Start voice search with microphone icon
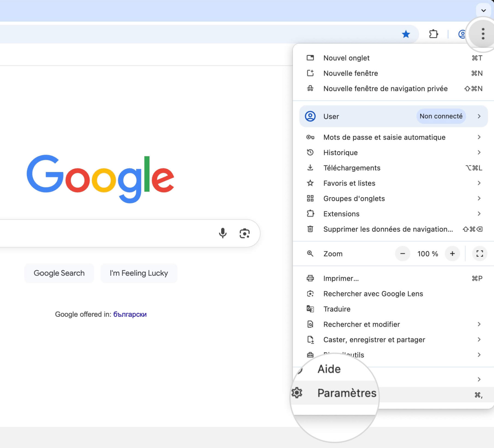Screen dimensions: 494x448 [223, 233]
